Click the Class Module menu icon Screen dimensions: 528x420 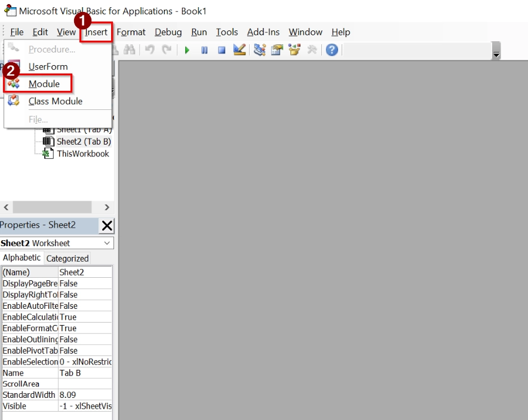tap(14, 100)
